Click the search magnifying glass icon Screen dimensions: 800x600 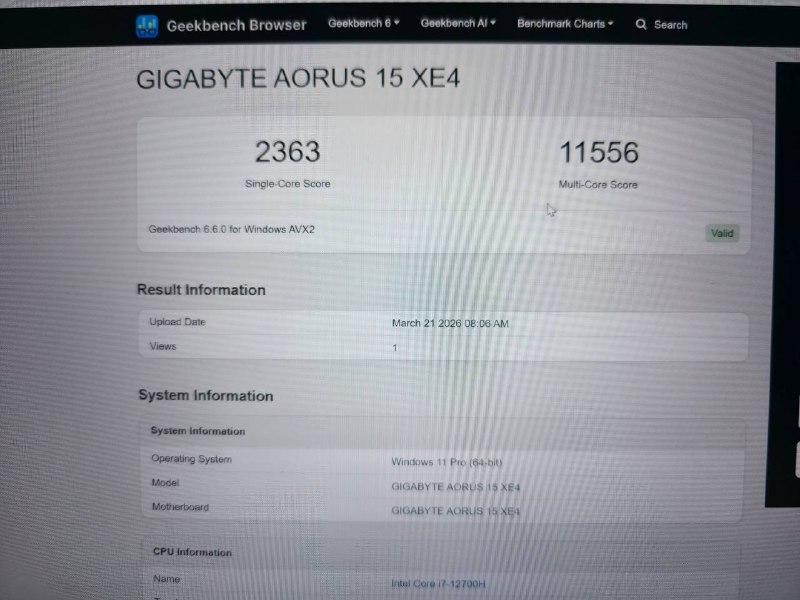click(641, 25)
